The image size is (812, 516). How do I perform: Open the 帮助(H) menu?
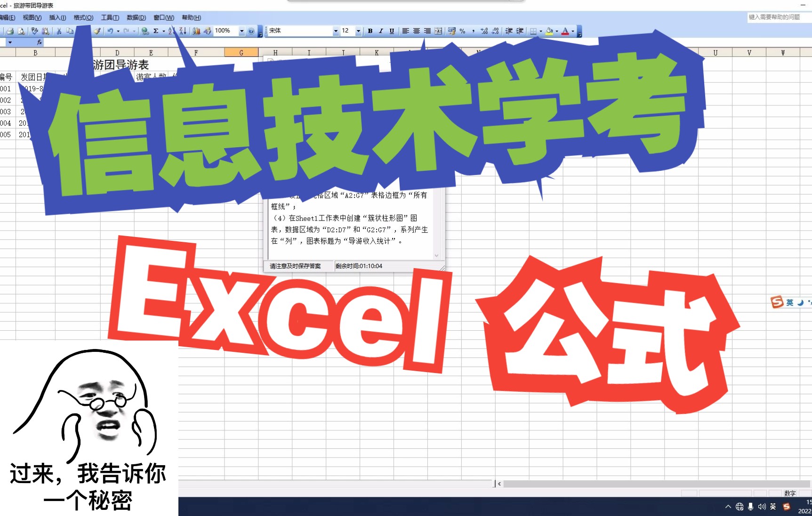tap(191, 18)
